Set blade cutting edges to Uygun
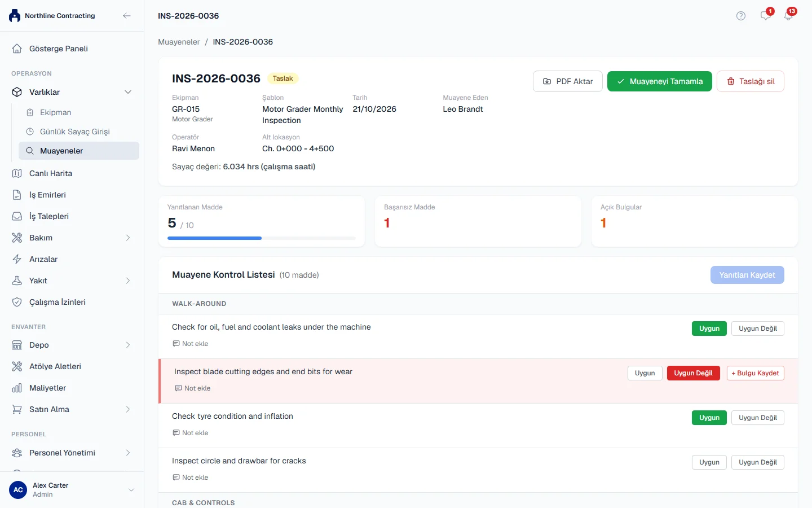This screenshot has height=508, width=812. pos(645,373)
